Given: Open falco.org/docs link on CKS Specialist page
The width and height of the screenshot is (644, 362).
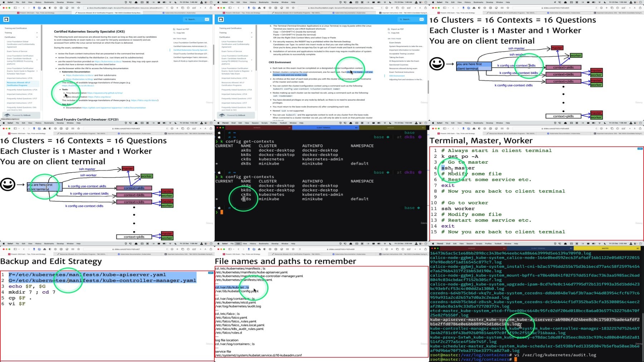Looking at the screenshot, I should 99,97.
